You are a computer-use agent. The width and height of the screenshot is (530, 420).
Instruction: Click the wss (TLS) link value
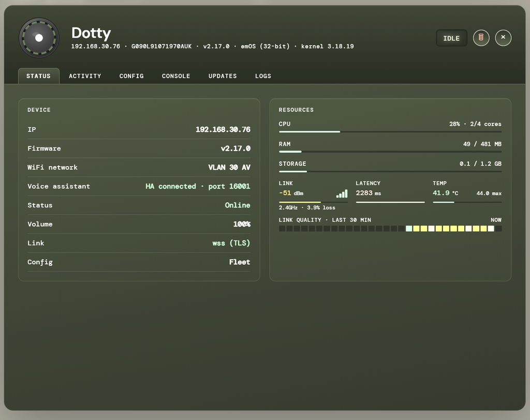(x=231, y=243)
